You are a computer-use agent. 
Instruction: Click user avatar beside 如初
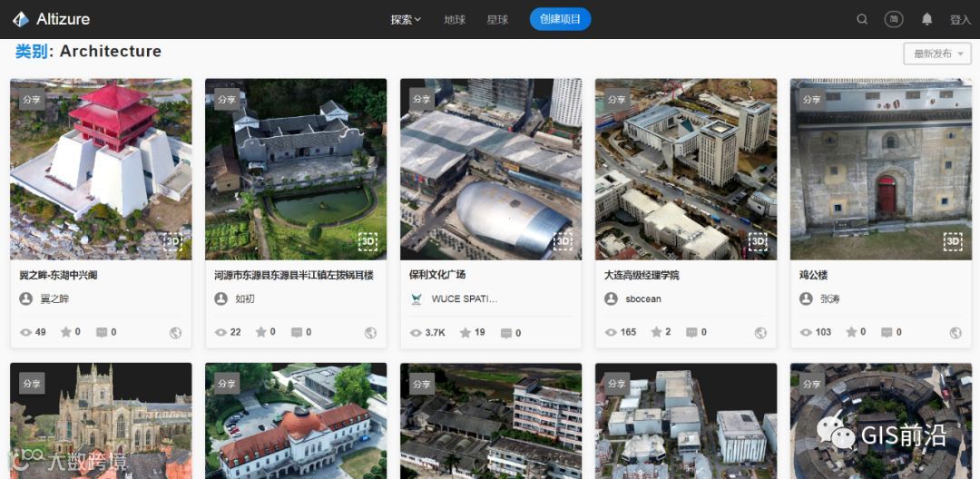220,298
